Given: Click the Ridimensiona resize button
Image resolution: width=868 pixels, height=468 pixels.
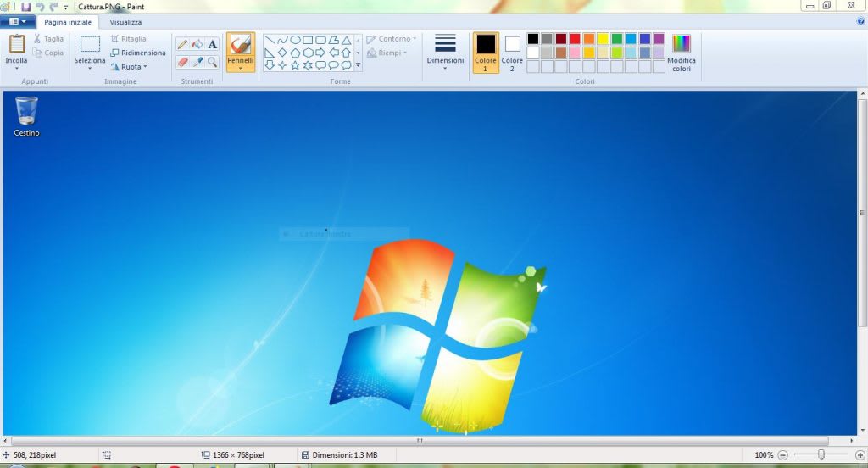Looking at the screenshot, I should click(138, 53).
